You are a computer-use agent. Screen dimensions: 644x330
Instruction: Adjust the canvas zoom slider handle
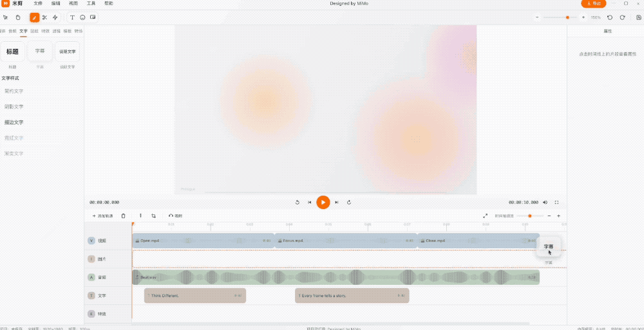[567, 17]
